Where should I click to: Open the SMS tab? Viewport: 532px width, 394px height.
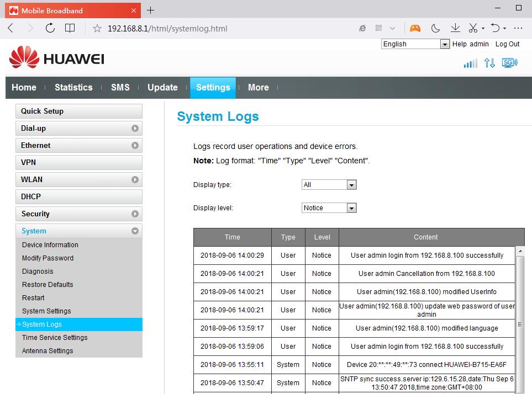point(120,88)
